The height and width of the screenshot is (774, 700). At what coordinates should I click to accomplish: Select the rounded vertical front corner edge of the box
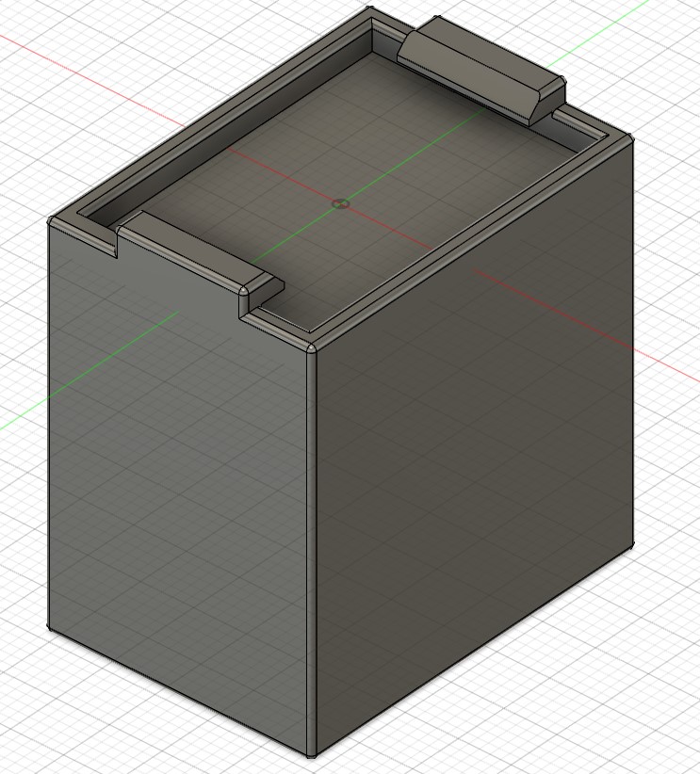(311, 551)
